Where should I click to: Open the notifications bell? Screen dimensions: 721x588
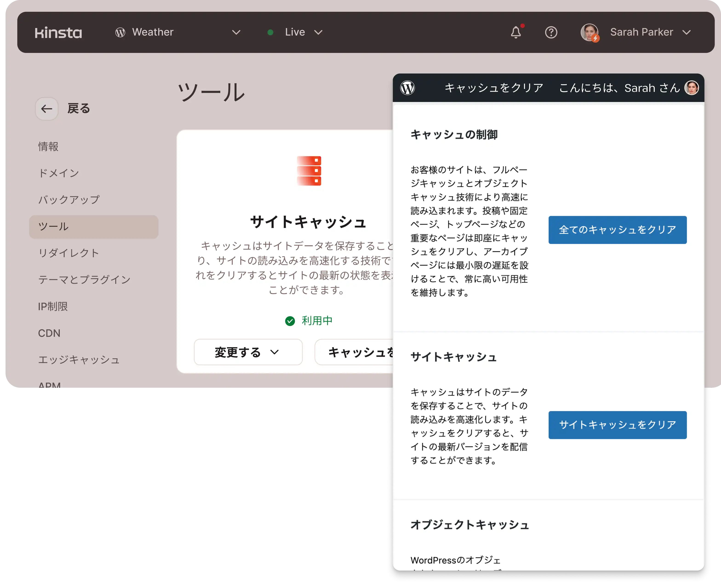click(516, 33)
